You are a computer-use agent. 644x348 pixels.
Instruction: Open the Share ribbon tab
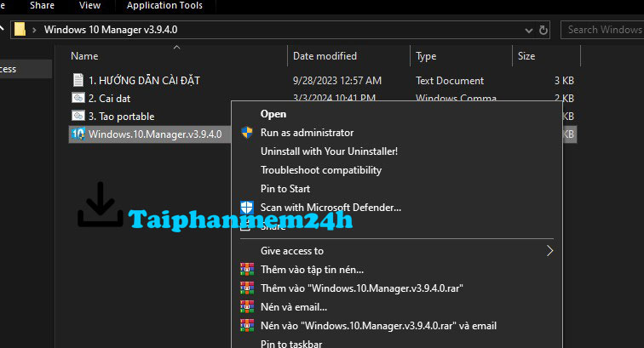tap(42, 5)
